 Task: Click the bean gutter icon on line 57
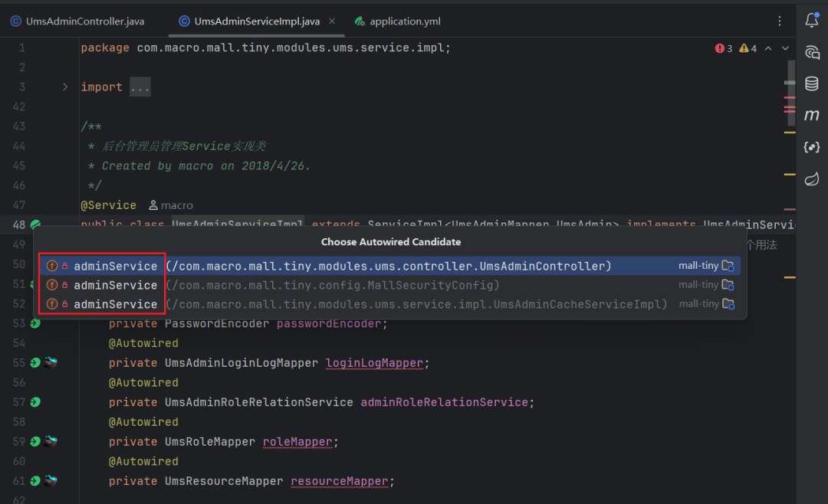point(35,402)
